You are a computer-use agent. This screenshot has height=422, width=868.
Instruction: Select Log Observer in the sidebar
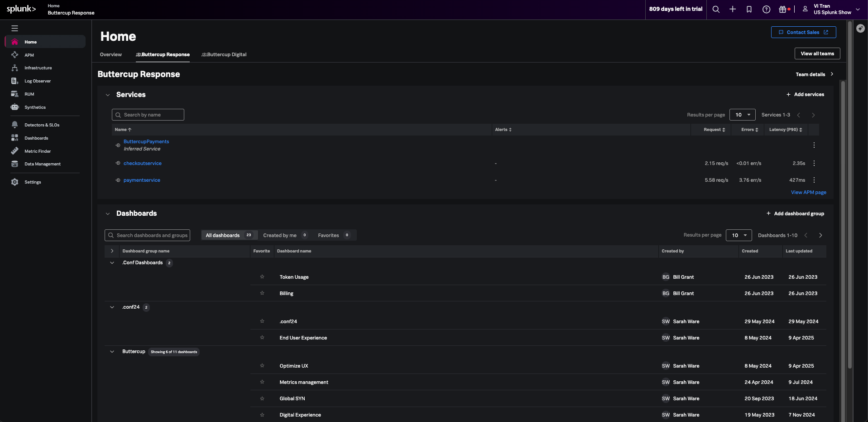coord(37,81)
